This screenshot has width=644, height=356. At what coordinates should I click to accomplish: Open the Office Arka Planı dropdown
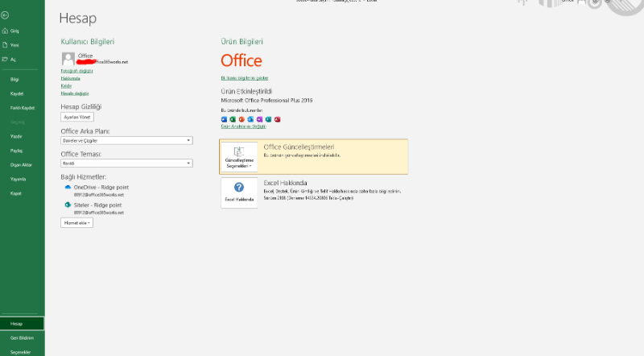(x=126, y=141)
